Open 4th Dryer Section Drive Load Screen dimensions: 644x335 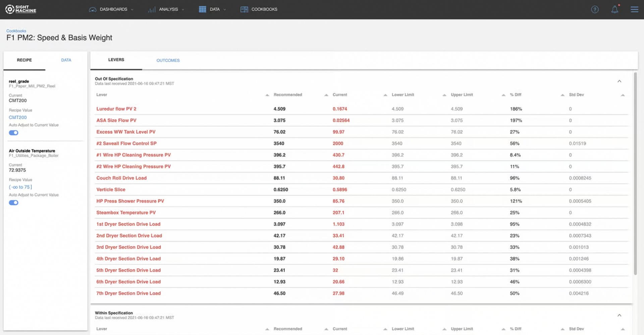pos(128,259)
